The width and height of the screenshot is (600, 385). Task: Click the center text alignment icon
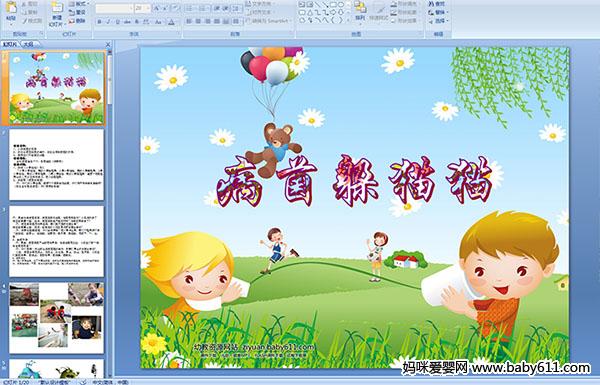point(198,21)
